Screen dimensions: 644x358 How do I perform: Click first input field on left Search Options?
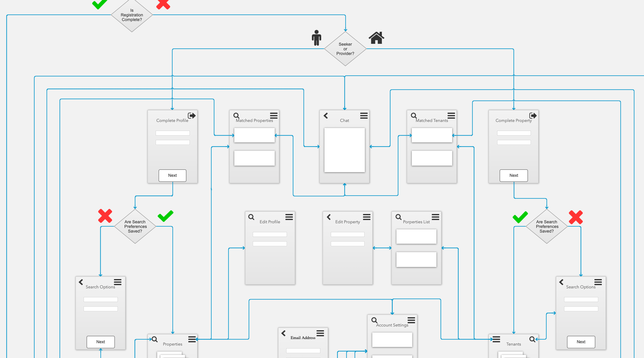(101, 300)
